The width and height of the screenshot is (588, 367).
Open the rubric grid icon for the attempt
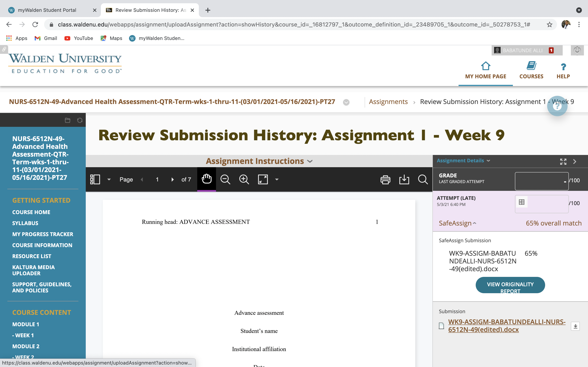coord(521,202)
